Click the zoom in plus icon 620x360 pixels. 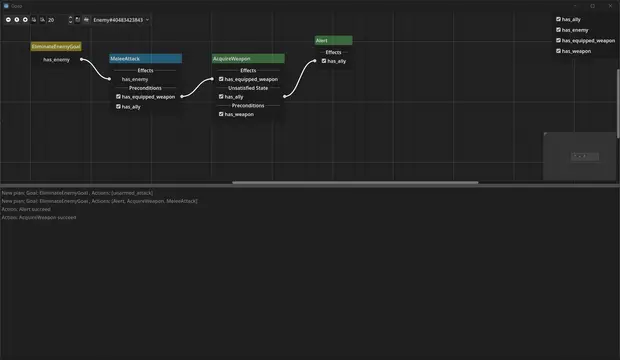(x=25, y=19)
